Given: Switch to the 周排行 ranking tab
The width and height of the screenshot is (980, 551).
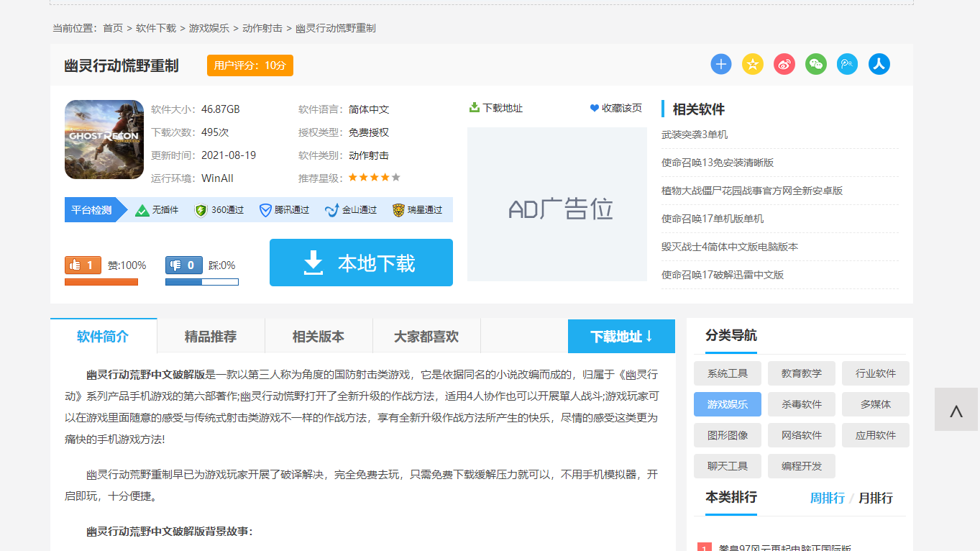Looking at the screenshot, I should click(x=827, y=498).
